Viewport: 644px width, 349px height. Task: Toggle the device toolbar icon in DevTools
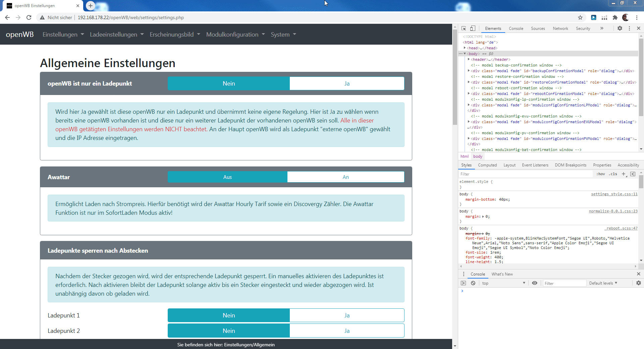pyautogui.click(x=473, y=29)
